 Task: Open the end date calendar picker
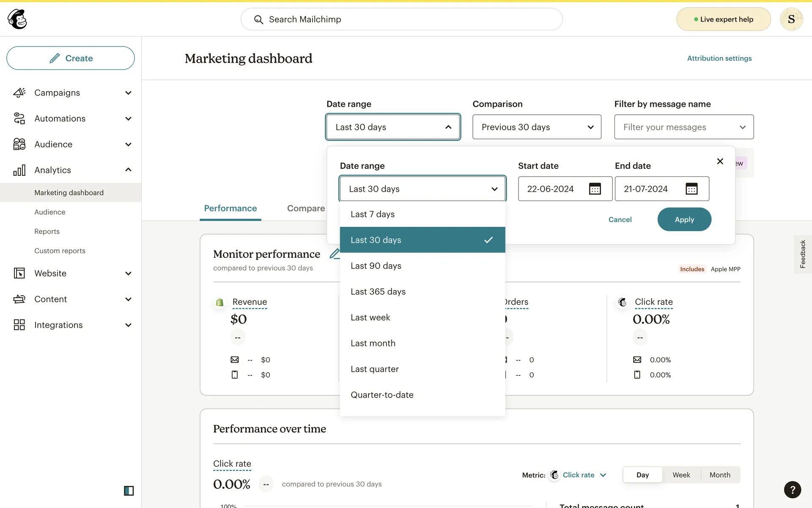tap(691, 189)
